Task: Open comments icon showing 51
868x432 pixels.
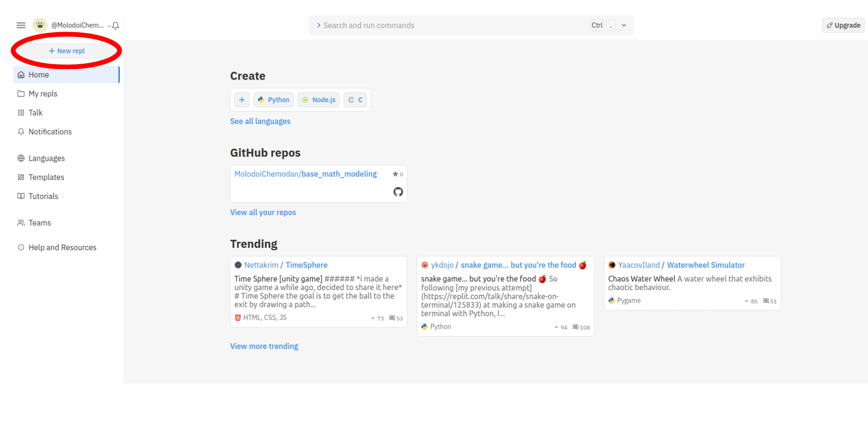Action: tap(766, 301)
